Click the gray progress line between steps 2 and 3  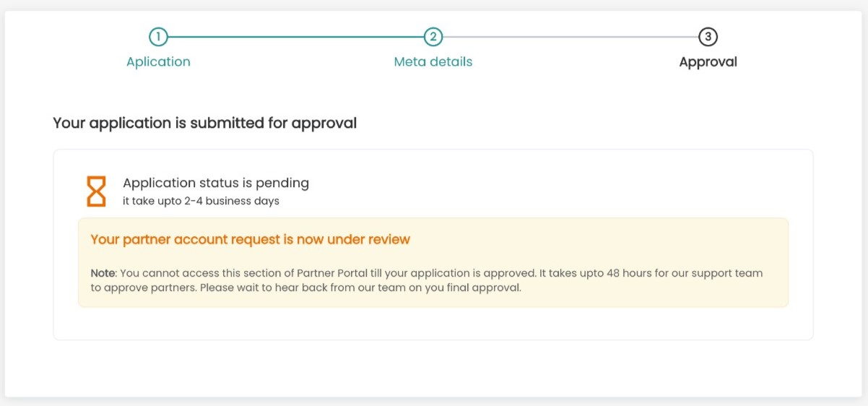pos(570,37)
